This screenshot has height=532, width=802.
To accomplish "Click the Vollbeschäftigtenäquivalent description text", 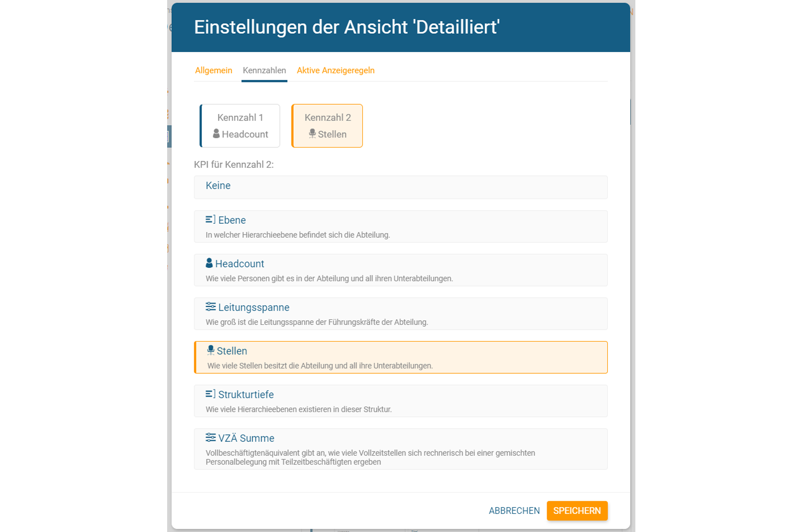I will tap(370, 457).
